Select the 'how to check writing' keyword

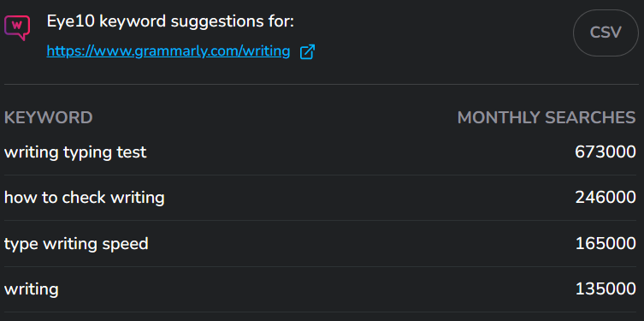[x=84, y=198]
